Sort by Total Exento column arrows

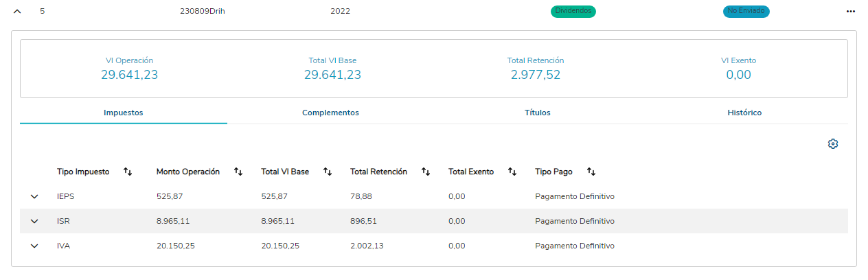512,172
